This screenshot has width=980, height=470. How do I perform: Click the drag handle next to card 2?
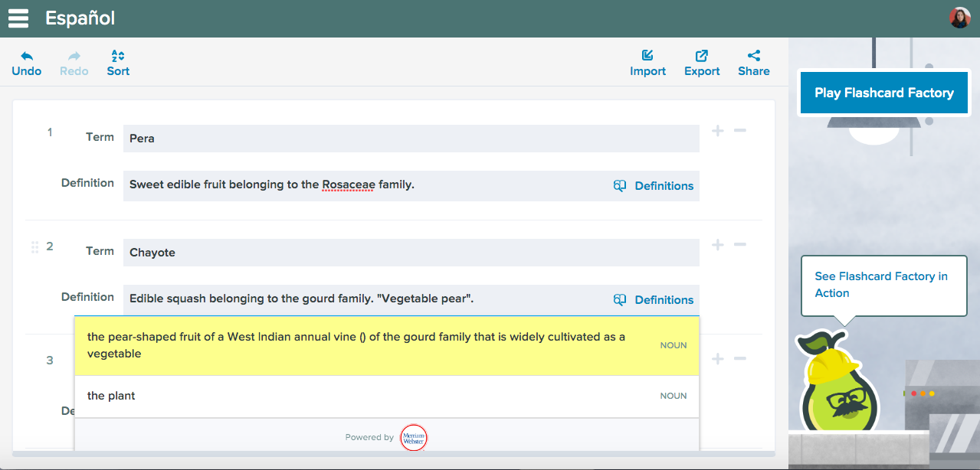pyautogui.click(x=34, y=246)
